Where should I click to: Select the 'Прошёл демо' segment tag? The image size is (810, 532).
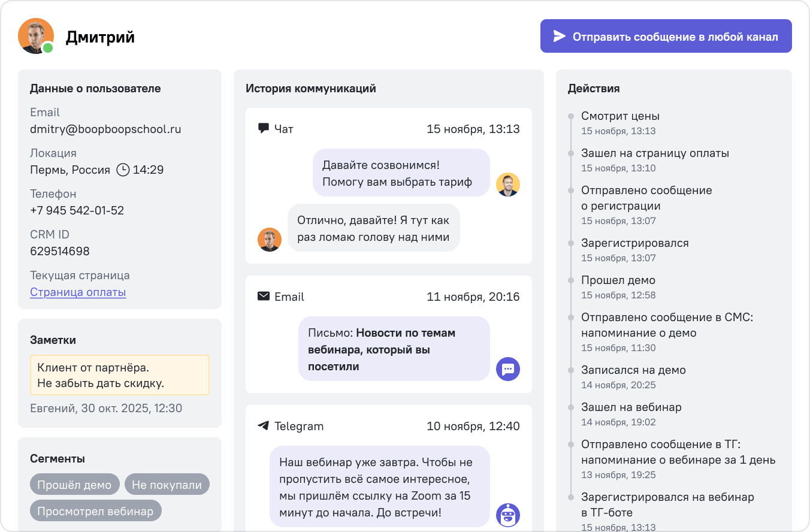click(x=75, y=485)
